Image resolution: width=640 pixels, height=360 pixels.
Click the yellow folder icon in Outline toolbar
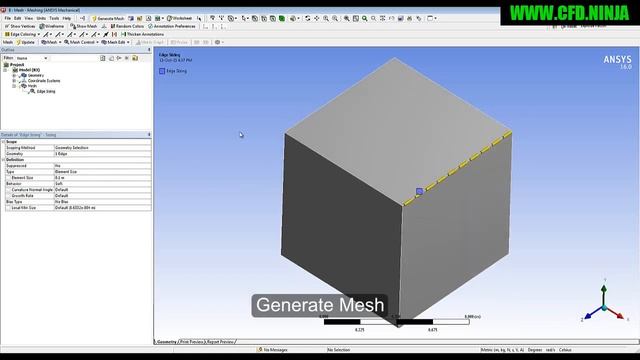coord(135,58)
